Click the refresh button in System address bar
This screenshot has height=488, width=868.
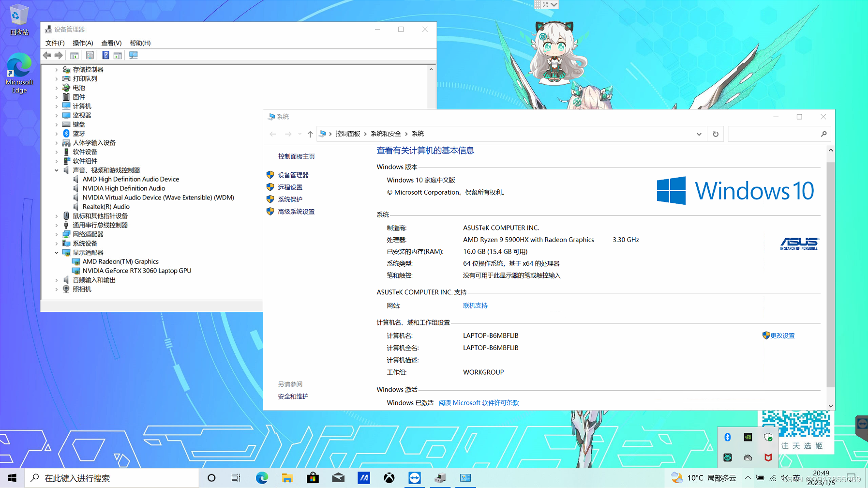point(716,134)
